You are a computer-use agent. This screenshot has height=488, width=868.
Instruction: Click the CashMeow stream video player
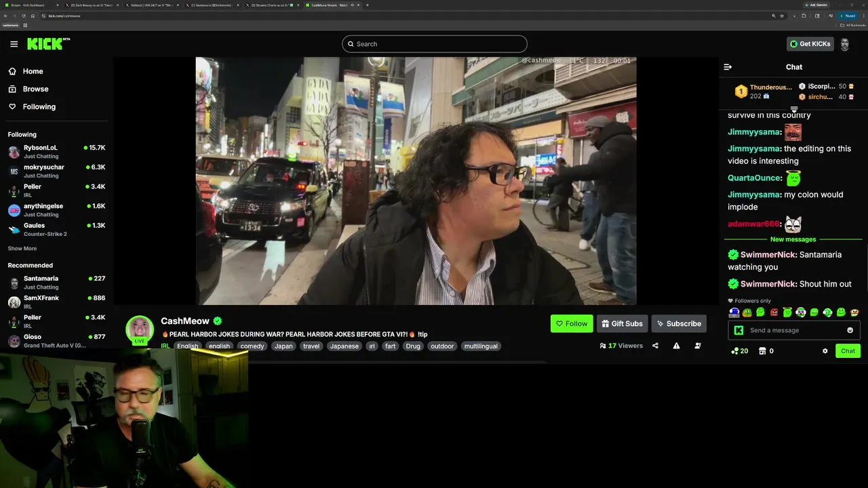416,181
